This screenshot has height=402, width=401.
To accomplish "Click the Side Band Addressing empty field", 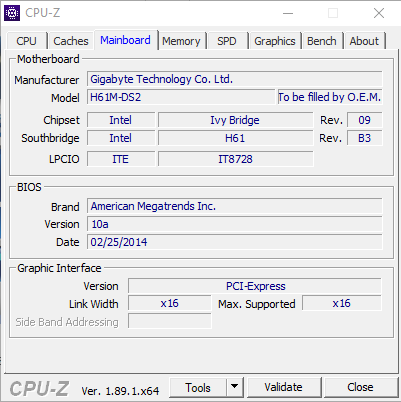I will click(x=170, y=322).
